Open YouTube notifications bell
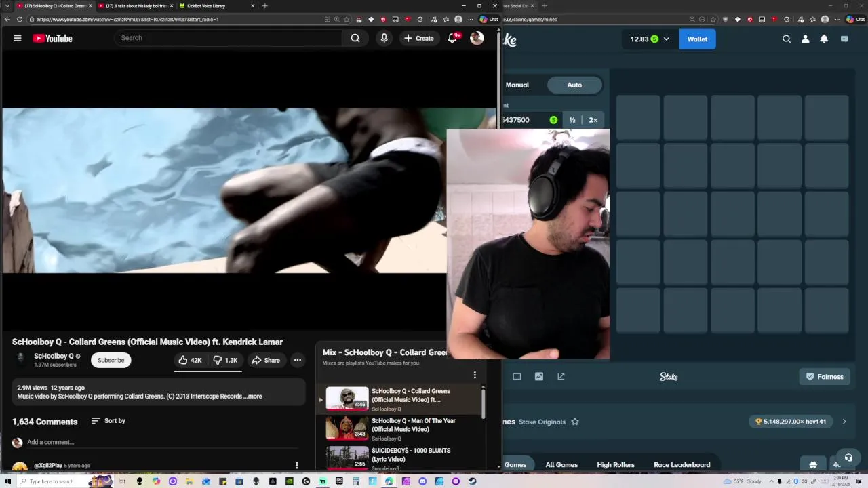The width and height of the screenshot is (868, 488). 452,38
